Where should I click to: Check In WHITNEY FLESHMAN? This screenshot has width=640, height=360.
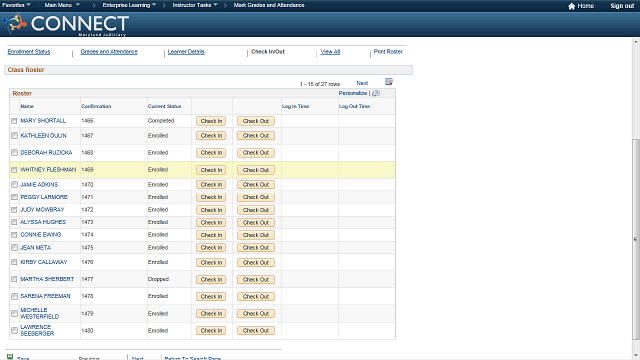coord(211,170)
